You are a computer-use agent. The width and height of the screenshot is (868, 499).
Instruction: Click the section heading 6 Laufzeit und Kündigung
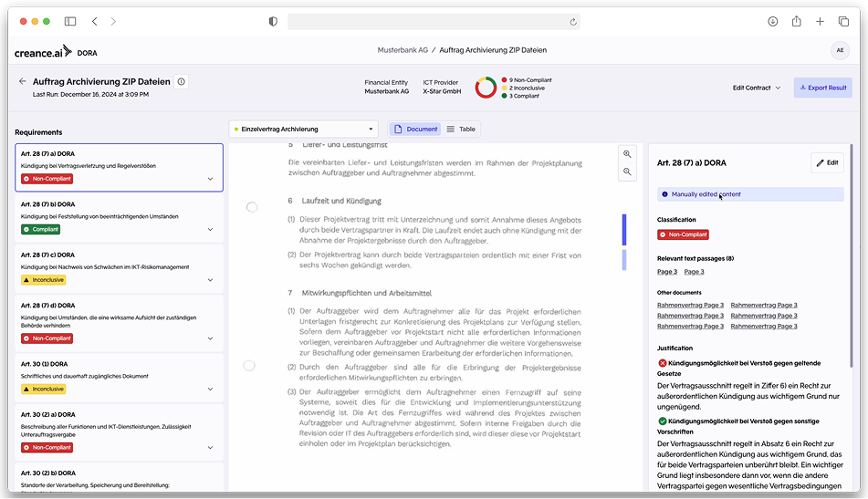click(x=334, y=201)
